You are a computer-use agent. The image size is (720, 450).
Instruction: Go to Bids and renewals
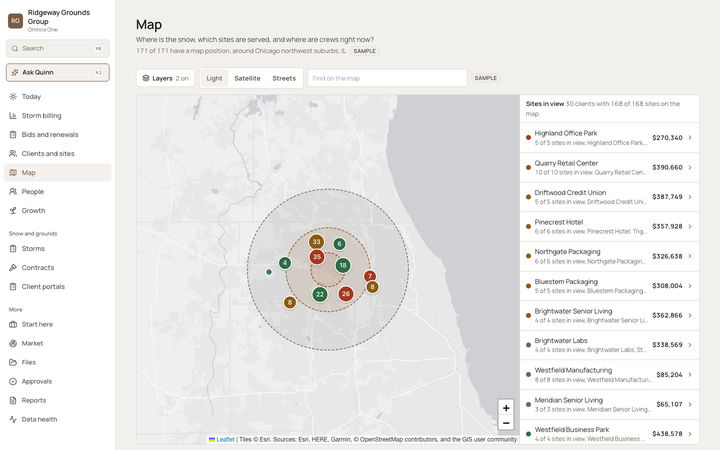pyautogui.click(x=58, y=135)
